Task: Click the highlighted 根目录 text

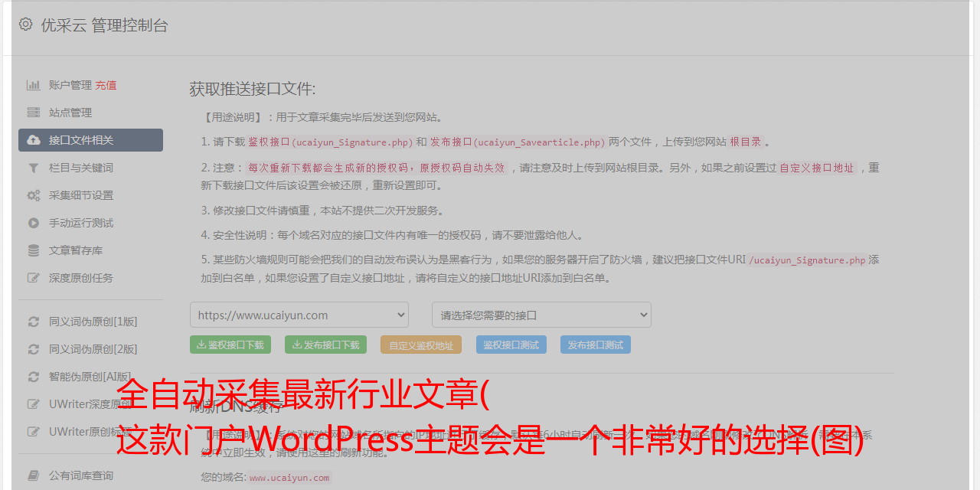Action: (746, 142)
